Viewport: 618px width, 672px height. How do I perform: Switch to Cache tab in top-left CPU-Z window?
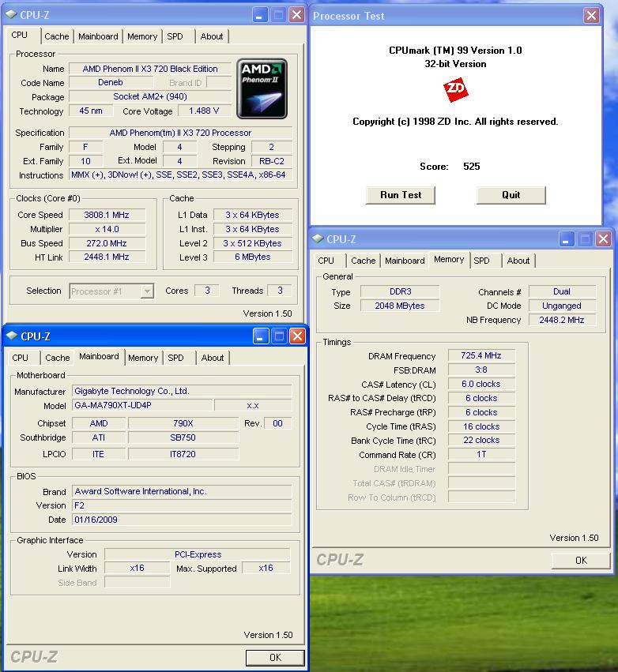point(57,36)
